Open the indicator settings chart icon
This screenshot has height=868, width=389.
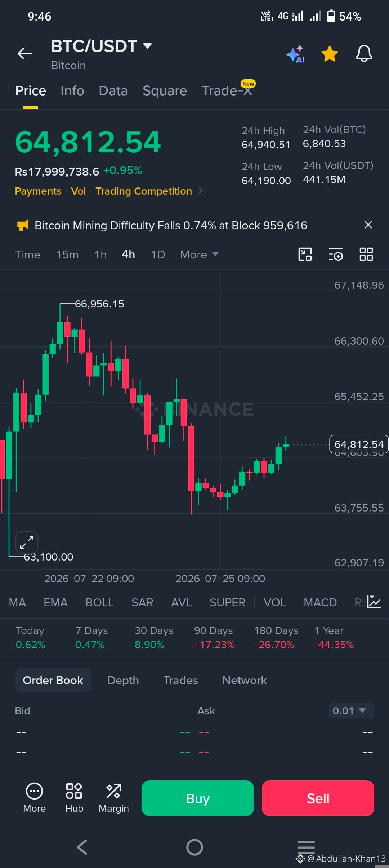(374, 602)
